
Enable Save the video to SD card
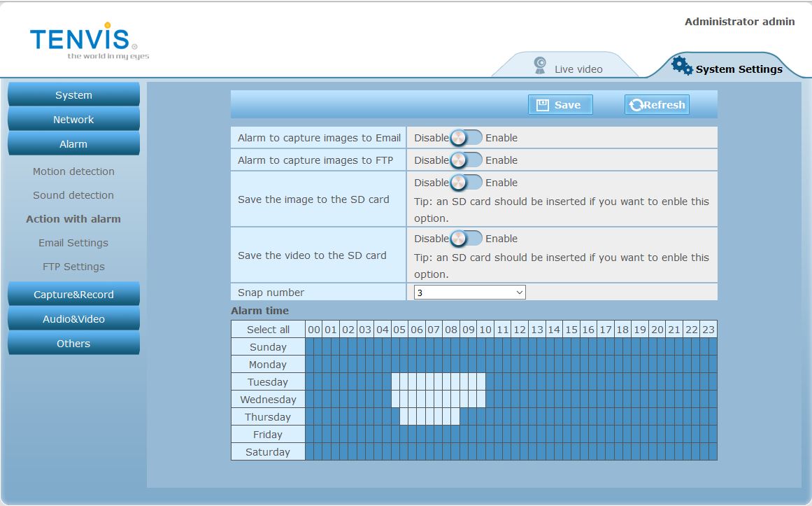(x=466, y=239)
